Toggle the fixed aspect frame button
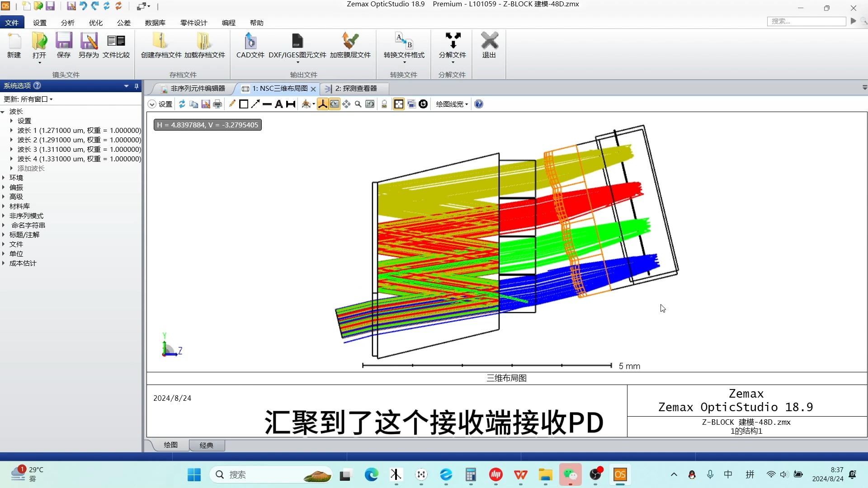Image resolution: width=868 pixels, height=488 pixels. pos(399,104)
